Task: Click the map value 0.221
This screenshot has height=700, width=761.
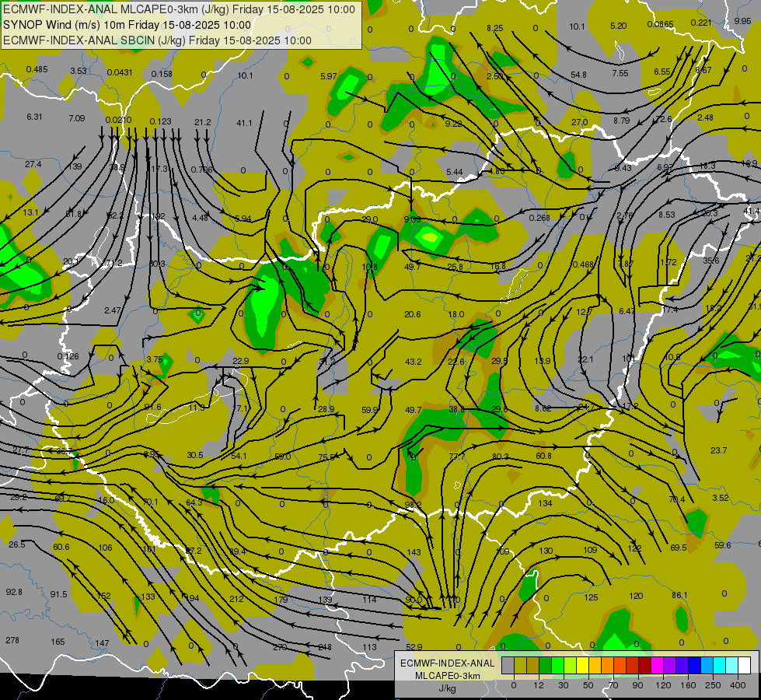Action: [x=701, y=23]
